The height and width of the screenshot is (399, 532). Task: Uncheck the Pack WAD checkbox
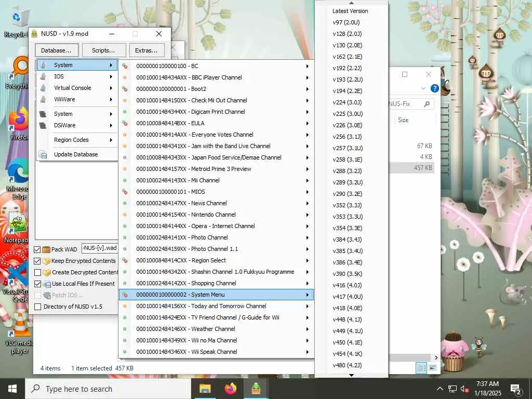click(37, 250)
